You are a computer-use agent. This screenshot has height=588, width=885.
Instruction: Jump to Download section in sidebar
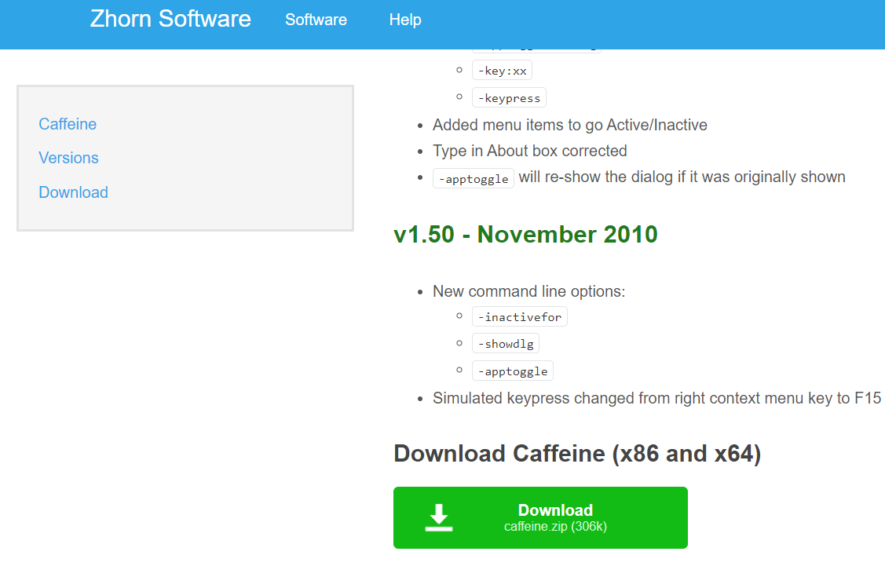73,192
